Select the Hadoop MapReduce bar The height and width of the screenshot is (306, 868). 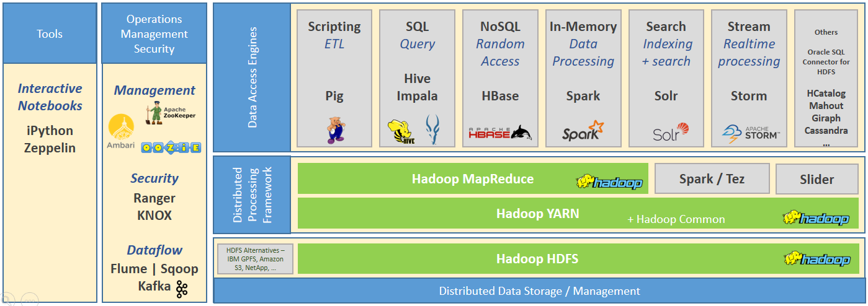(473, 179)
